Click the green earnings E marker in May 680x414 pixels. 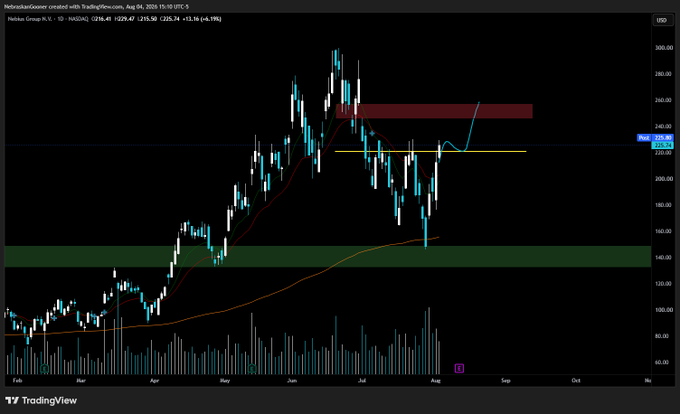click(252, 369)
